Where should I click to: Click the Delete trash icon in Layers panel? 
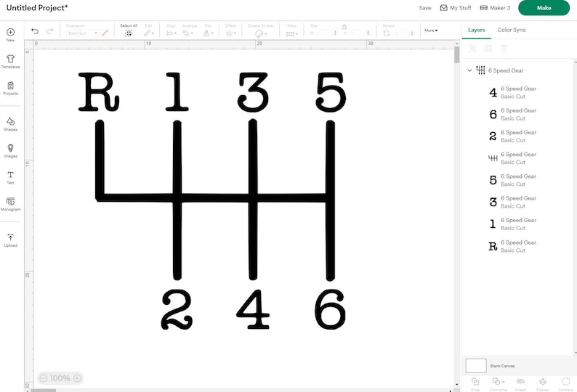pos(504,49)
